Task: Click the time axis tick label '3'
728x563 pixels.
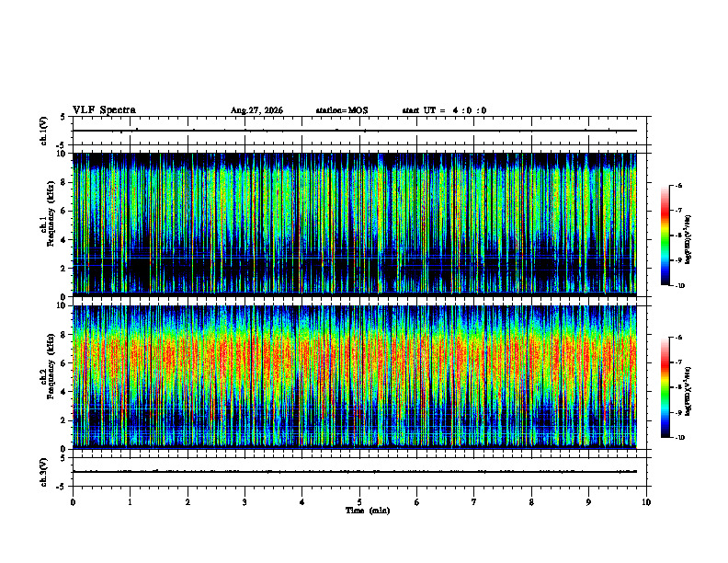Action: pyautogui.click(x=245, y=502)
